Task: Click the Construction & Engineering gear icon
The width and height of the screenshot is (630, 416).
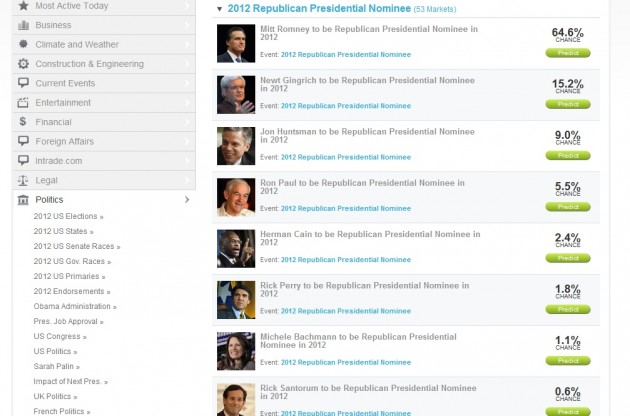Action: 23,64
